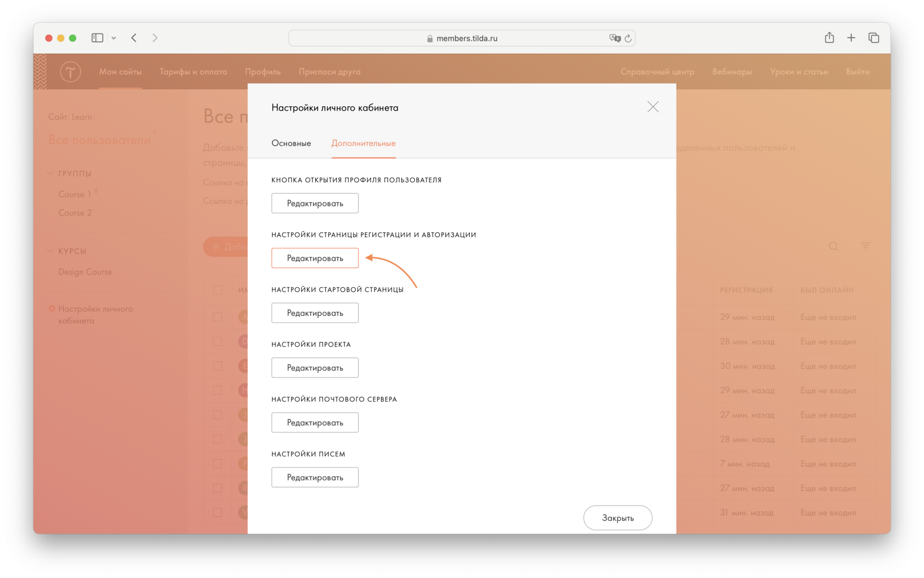The width and height of the screenshot is (924, 578).
Task: Open the Вебинары link
Action: 732,72
